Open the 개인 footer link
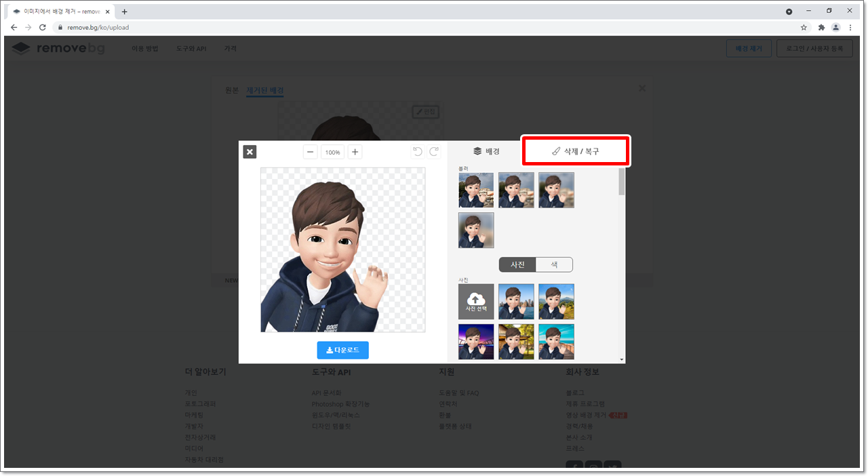This screenshot has width=868, height=476. (x=191, y=393)
